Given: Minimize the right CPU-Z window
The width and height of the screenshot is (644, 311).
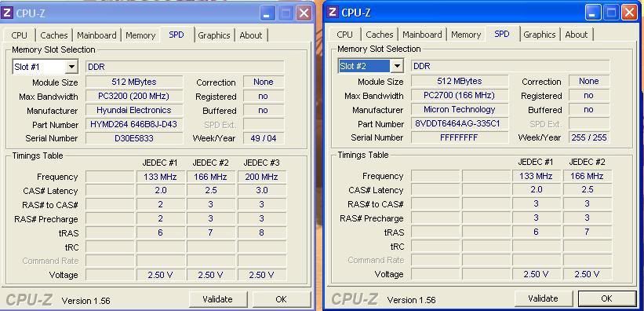Looking at the screenshot, I should tap(593, 13).
